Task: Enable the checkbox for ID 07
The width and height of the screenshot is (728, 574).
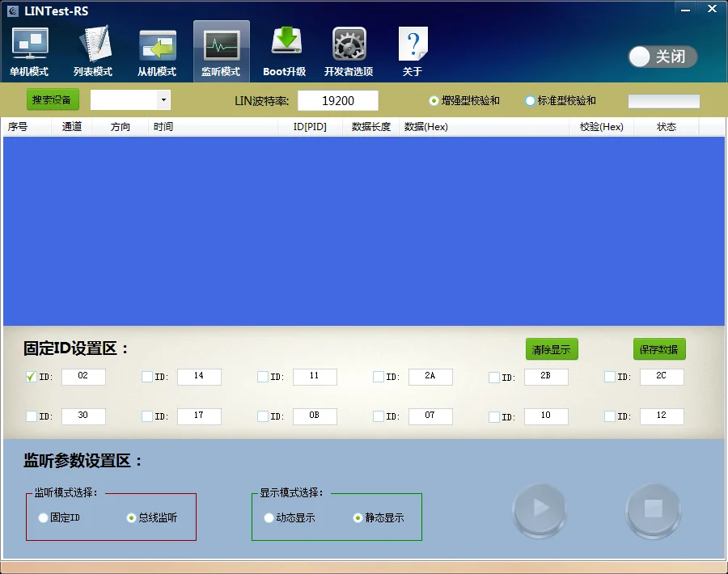Action: (x=379, y=416)
